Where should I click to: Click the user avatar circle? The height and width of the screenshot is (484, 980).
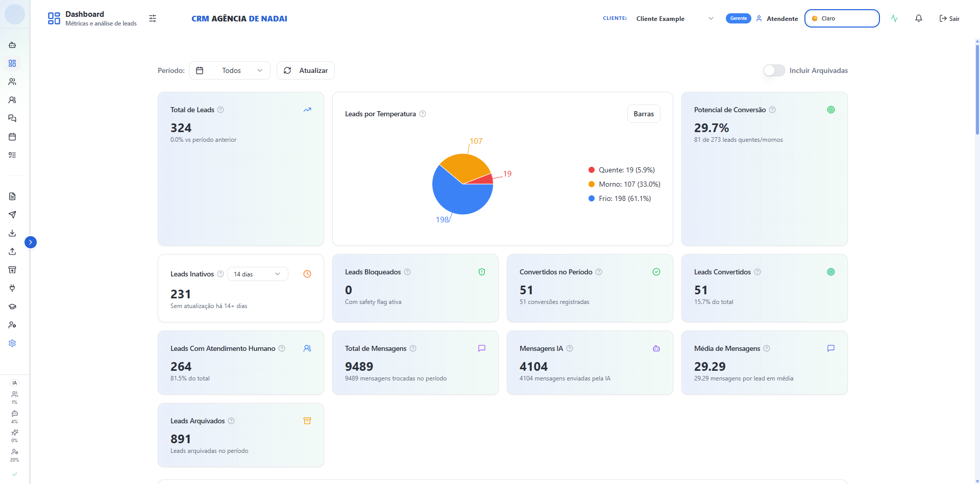[15, 14]
